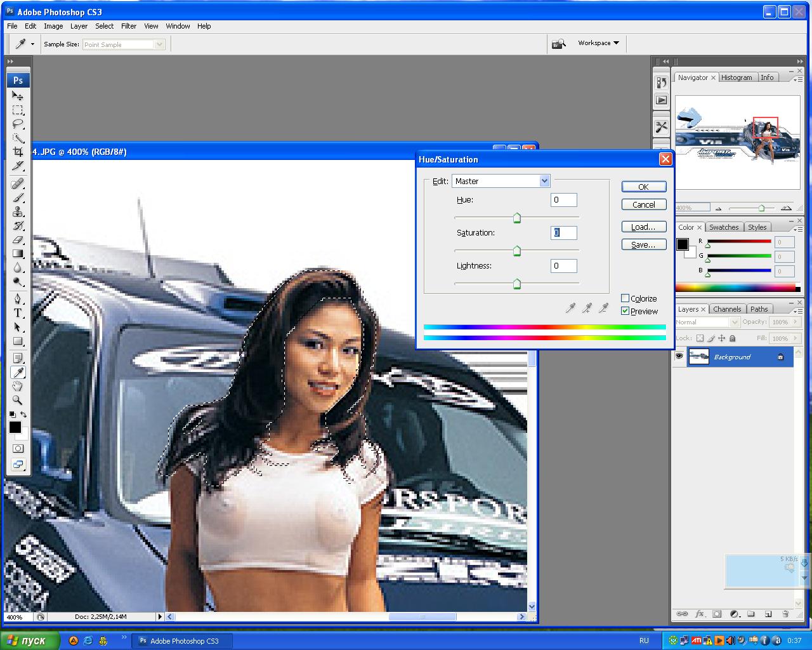The height and width of the screenshot is (650, 812).
Task: Reset default foreground and background colors
Action: pos(12,415)
